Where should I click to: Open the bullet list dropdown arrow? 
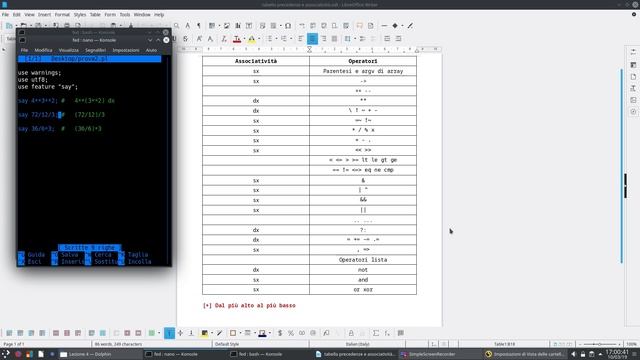click(x=276, y=39)
